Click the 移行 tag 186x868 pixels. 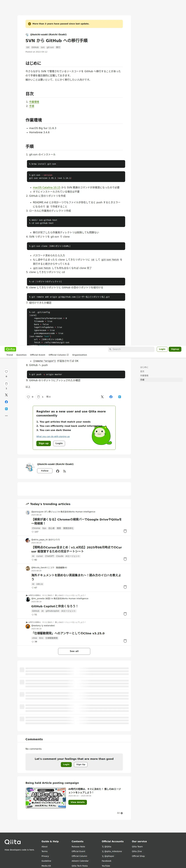(x=58, y=47)
